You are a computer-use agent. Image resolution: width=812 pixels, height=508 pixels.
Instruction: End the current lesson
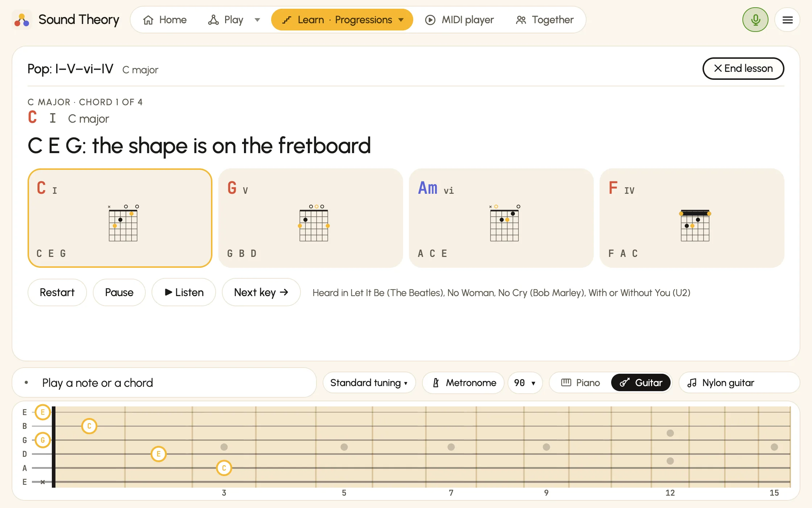click(x=743, y=68)
